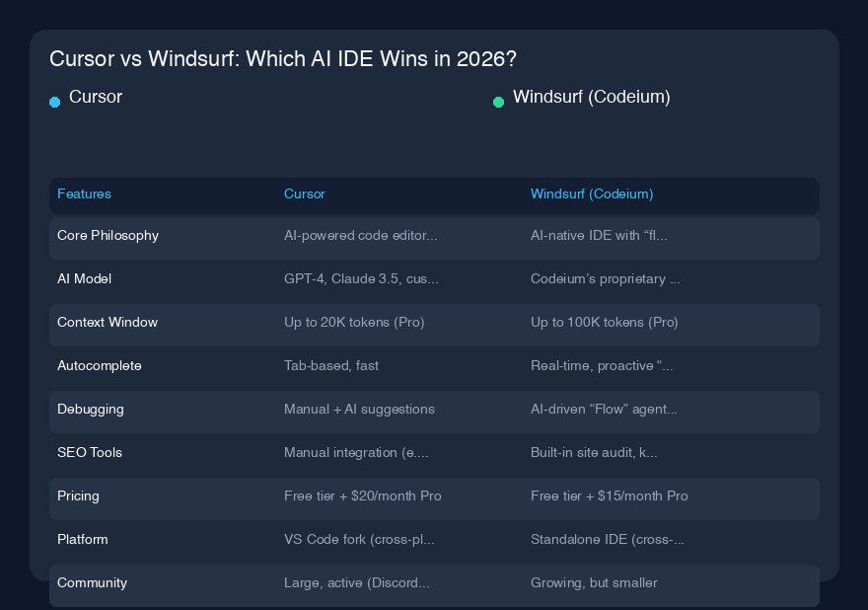Click 'Up to 20K tokens (Pro)' cell
This screenshot has width=868, height=610.
pos(354,323)
